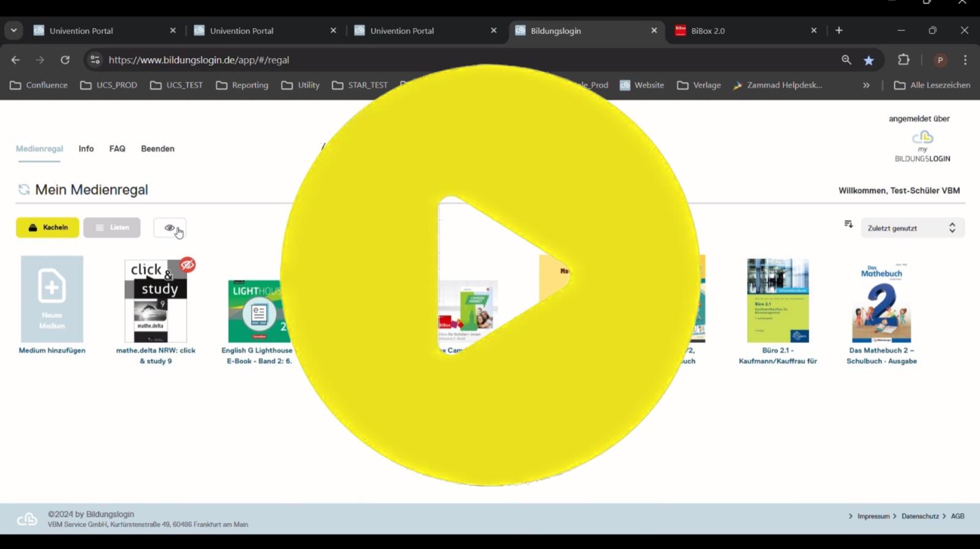
Task: Click Beenden to log out
Action: coord(157,149)
